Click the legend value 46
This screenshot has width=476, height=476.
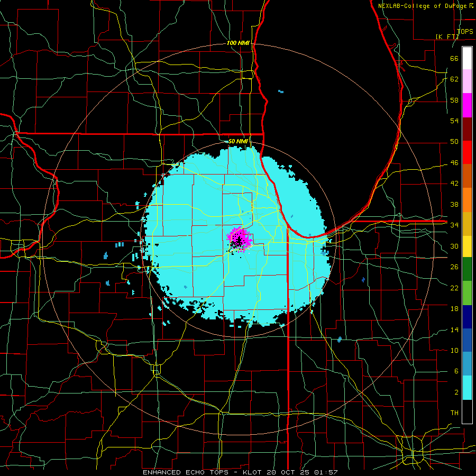pos(454,163)
